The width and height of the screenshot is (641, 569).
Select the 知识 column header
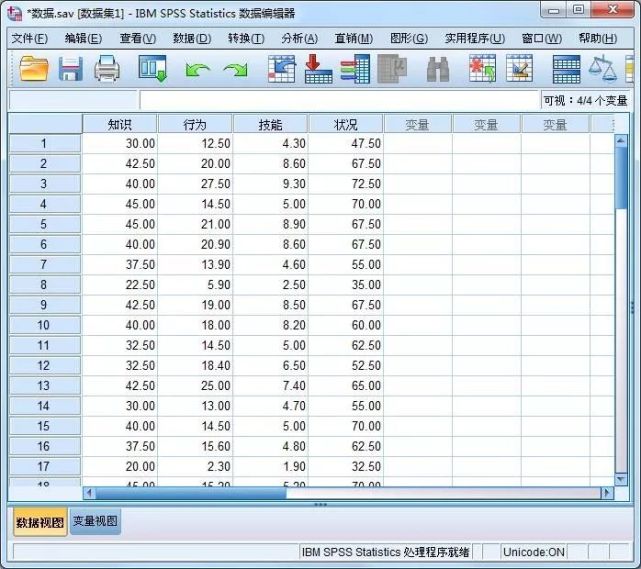[x=120, y=124]
